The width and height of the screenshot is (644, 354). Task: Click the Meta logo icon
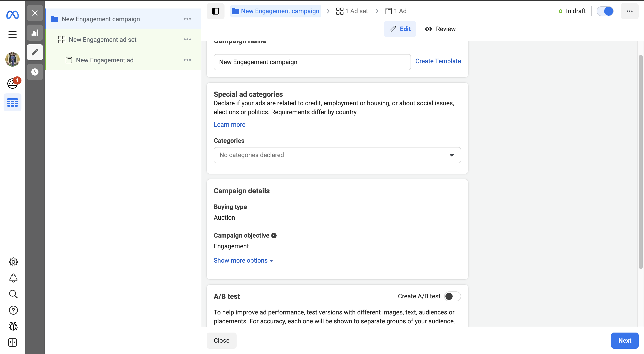[12, 15]
